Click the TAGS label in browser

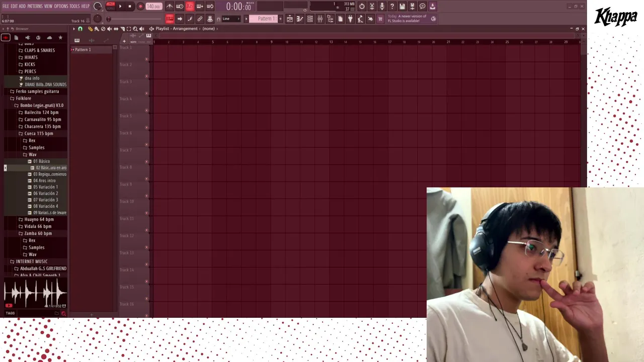pos(10,313)
